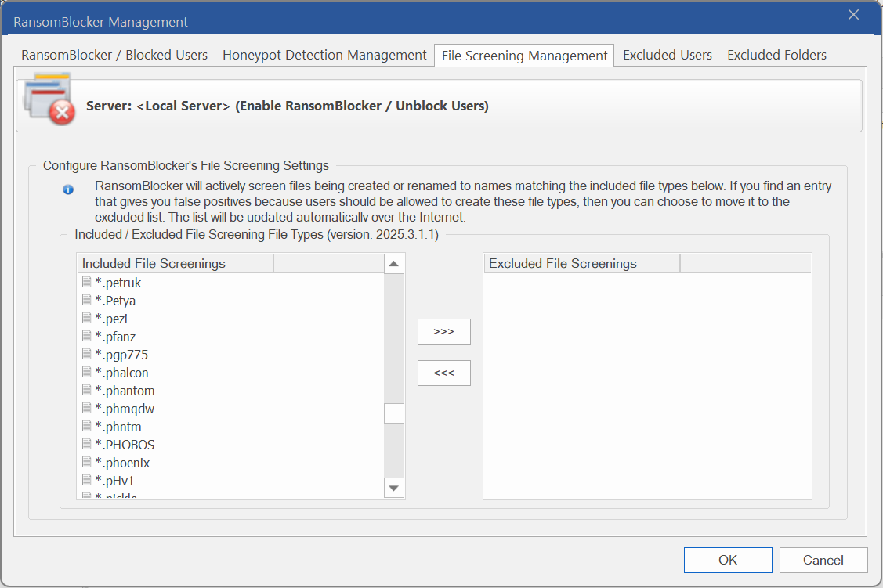The height and width of the screenshot is (588, 883).
Task: Select the *.phoenix entry text
Action: tap(123, 463)
